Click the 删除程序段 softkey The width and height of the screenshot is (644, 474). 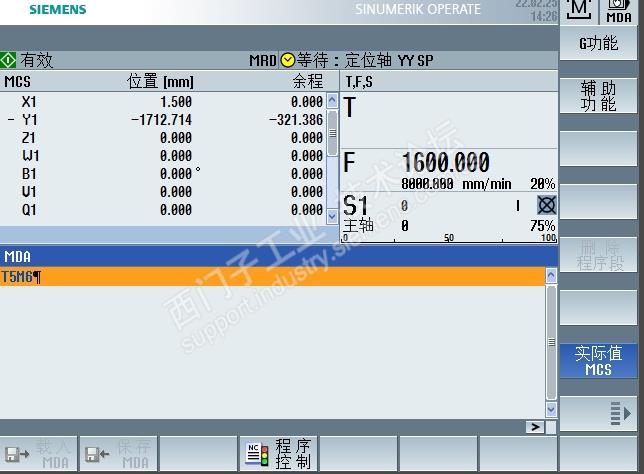pos(598,255)
